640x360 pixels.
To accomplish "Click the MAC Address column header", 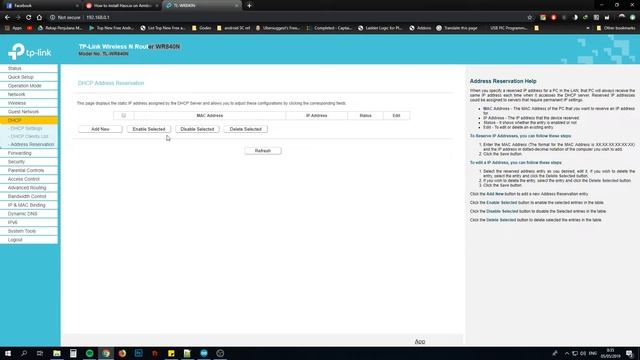I will coord(210,116).
